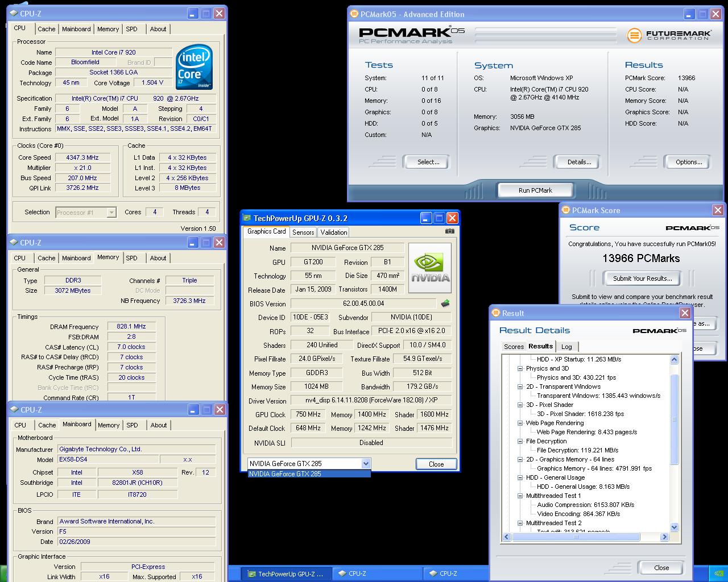
Task: Click the right arrow of the horizontal scrollbar
Action: pyautogui.click(x=664, y=537)
